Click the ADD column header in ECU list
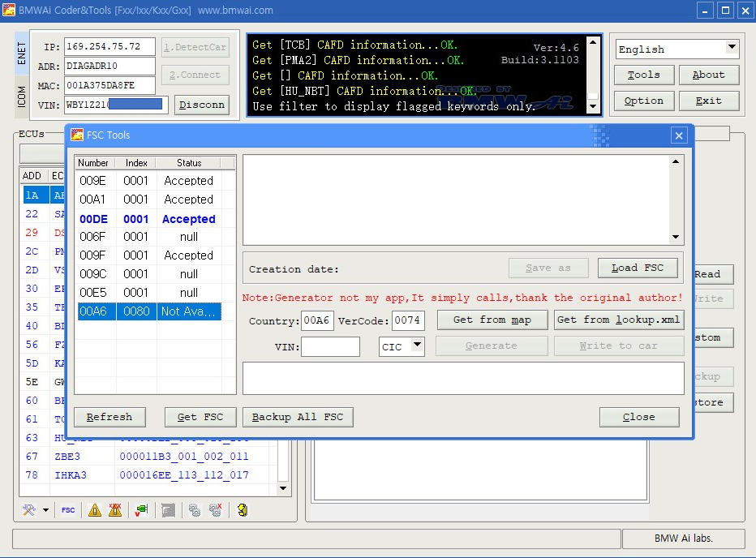Screen dimensions: 756x558 [34, 175]
